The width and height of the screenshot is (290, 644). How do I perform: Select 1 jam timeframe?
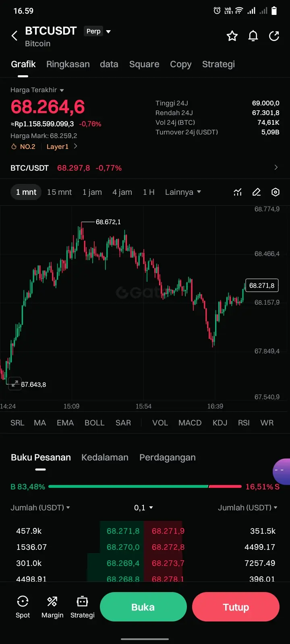(x=92, y=192)
